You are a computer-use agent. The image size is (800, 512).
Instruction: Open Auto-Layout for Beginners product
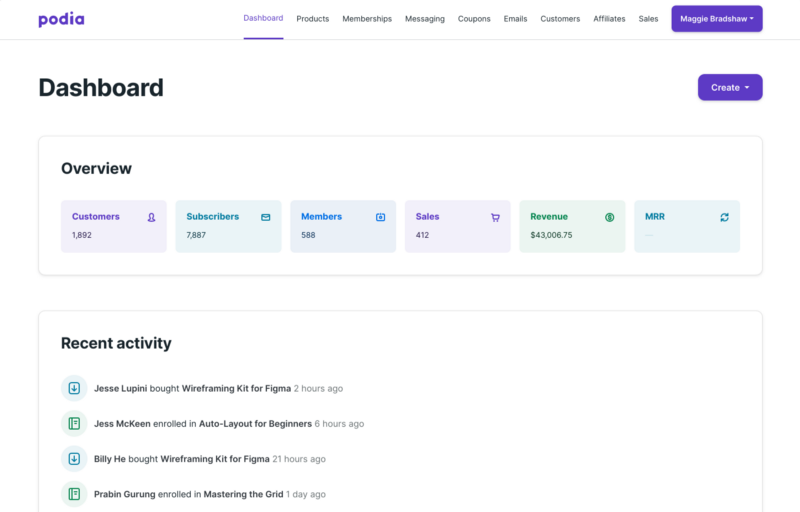coord(255,423)
